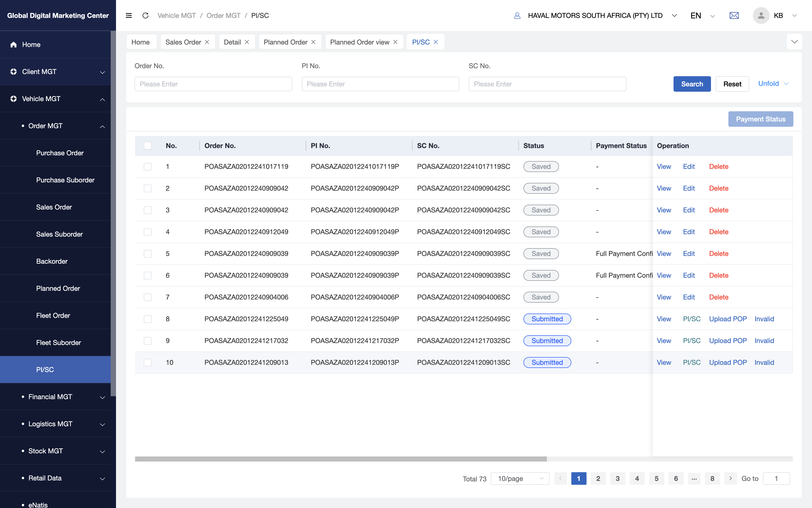Expand the Logistics MGT submenu
The height and width of the screenshot is (508, 812).
103,425
